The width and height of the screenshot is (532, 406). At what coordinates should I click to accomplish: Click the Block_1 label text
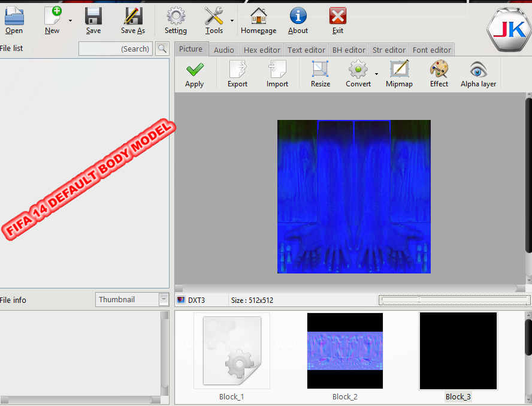[x=232, y=396]
